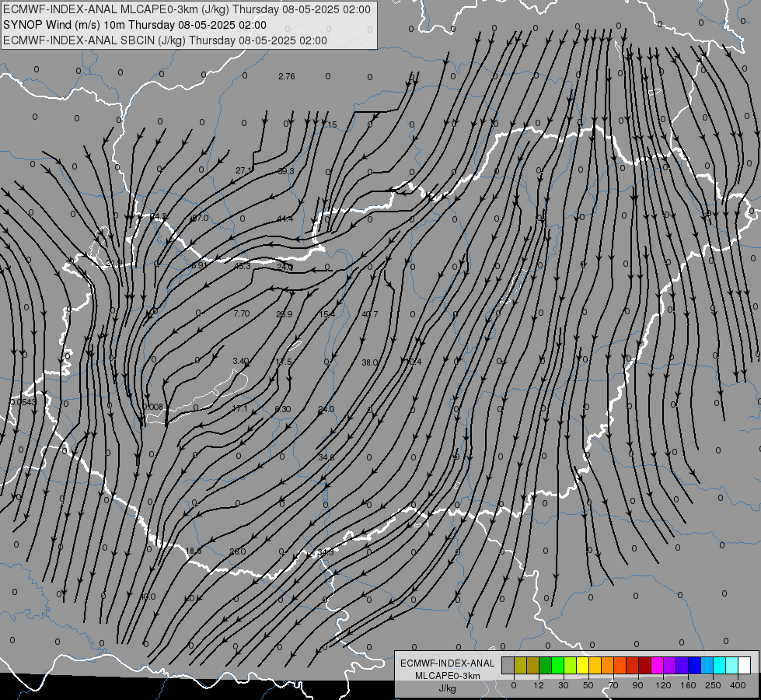Select the olive-yellow legend swatch

tap(520, 665)
